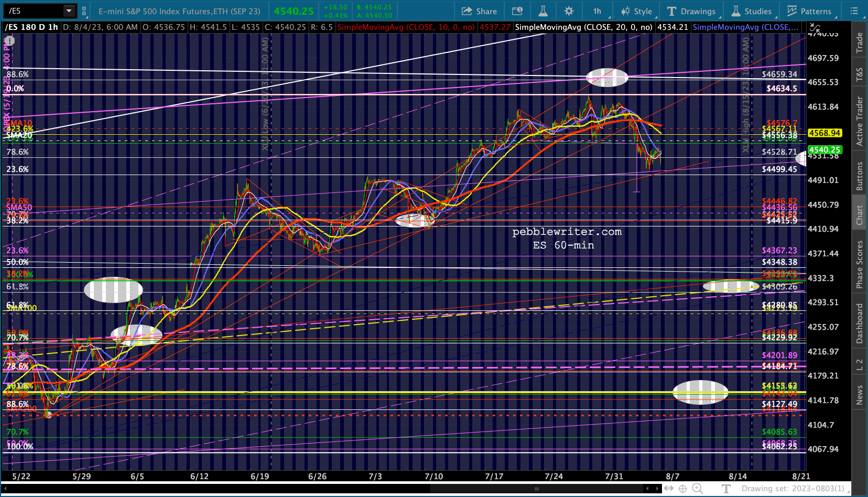Screen dimensions: 868x497
Task: Click the symbol link chain icon
Action: 84,11
